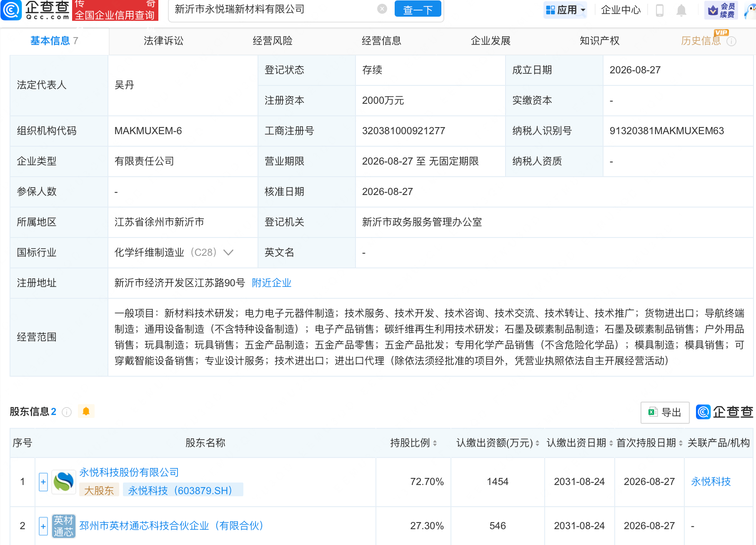The width and height of the screenshot is (756, 545).
Task: Open the 应用 apps dropdown
Action: [x=566, y=10]
